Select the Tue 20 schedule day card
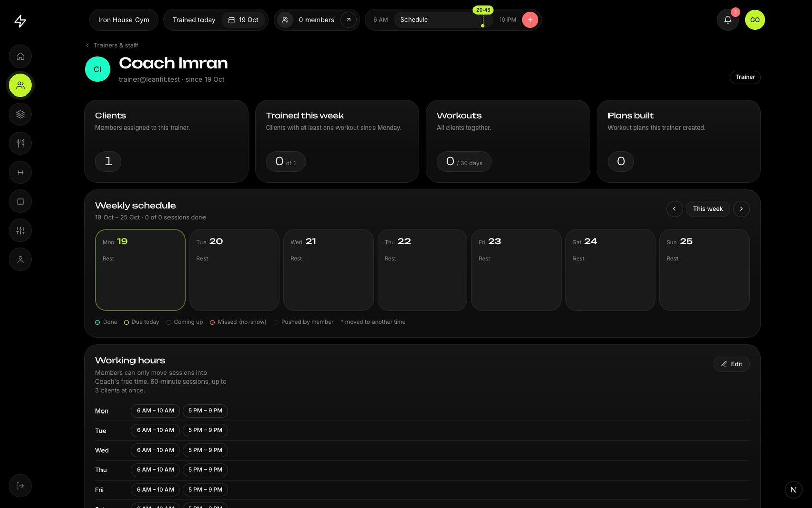This screenshot has width=812, height=508. (234, 270)
